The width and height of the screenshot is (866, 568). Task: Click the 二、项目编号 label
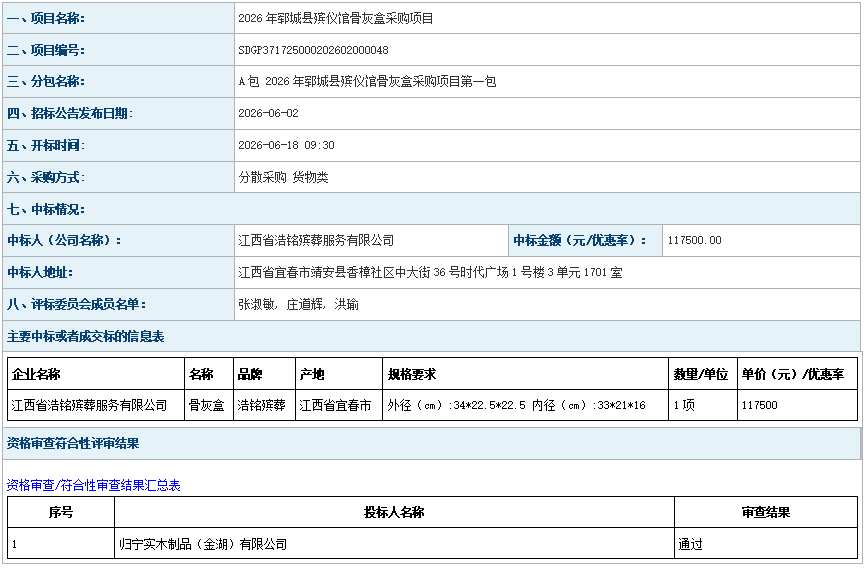(x=46, y=50)
